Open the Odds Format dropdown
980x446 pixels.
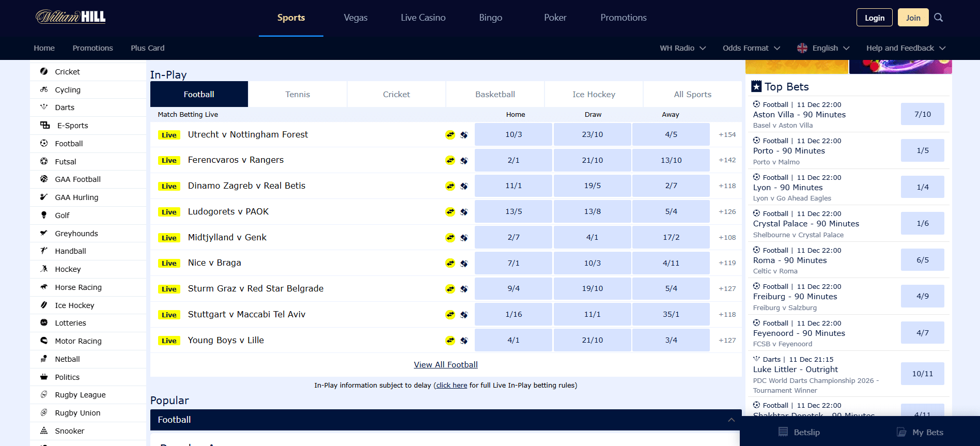coord(751,48)
